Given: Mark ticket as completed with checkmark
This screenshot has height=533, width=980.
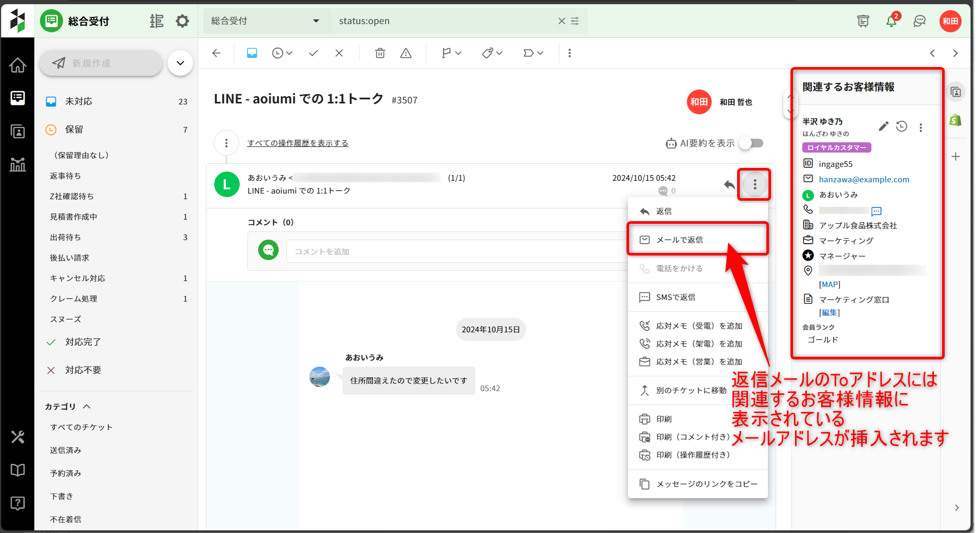Looking at the screenshot, I should pyautogui.click(x=314, y=53).
